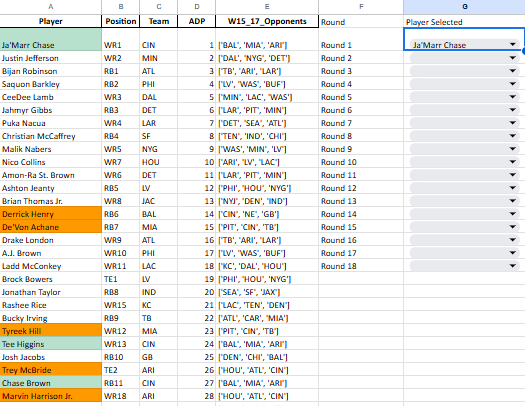Select the Ja'Marr Chase dropdown chip

tap(464, 45)
